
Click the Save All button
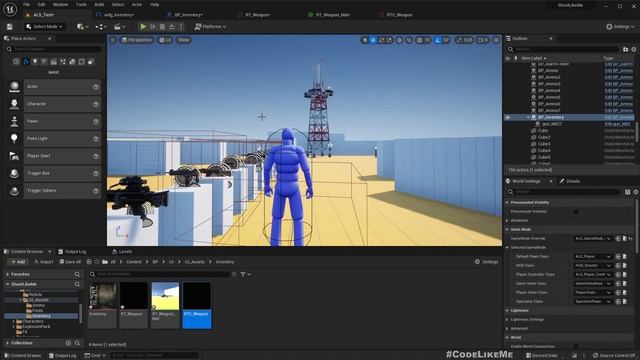70,262
